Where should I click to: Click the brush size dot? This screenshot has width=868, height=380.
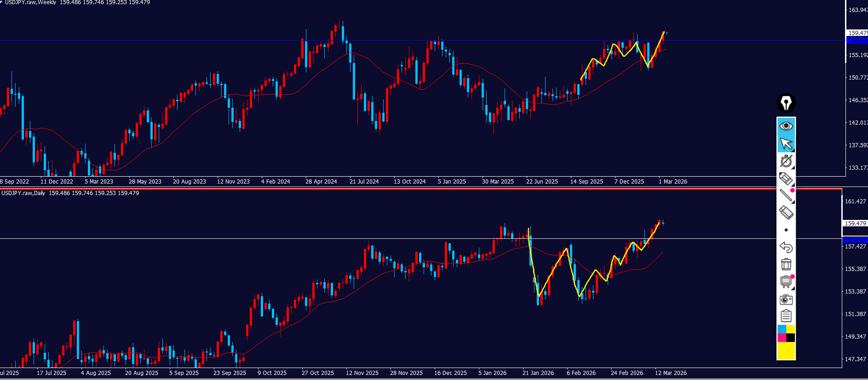786,230
